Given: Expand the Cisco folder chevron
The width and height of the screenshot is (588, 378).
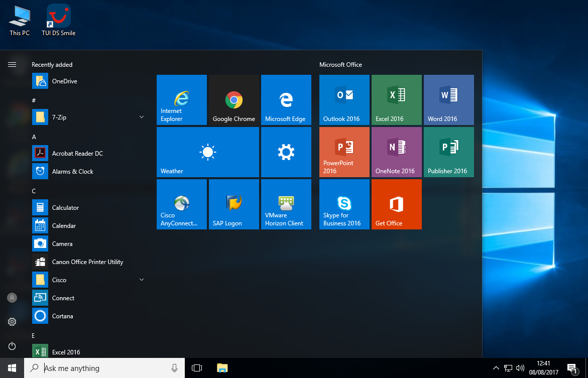Looking at the screenshot, I should tap(142, 280).
